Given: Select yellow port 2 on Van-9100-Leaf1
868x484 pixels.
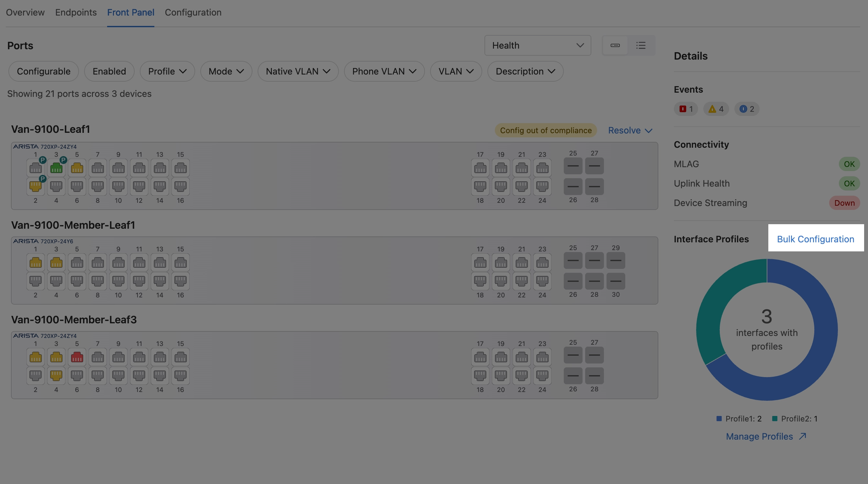Looking at the screenshot, I should click(x=35, y=186).
